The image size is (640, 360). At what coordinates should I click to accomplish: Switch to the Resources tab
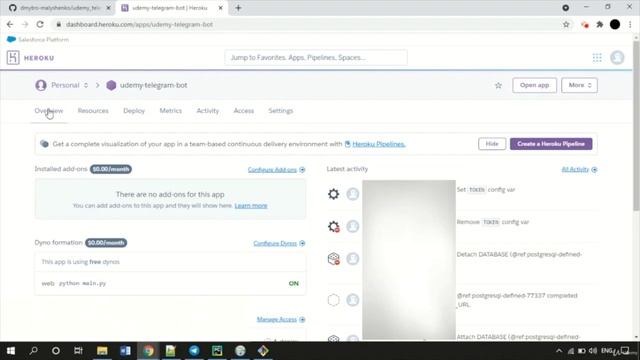point(93,111)
